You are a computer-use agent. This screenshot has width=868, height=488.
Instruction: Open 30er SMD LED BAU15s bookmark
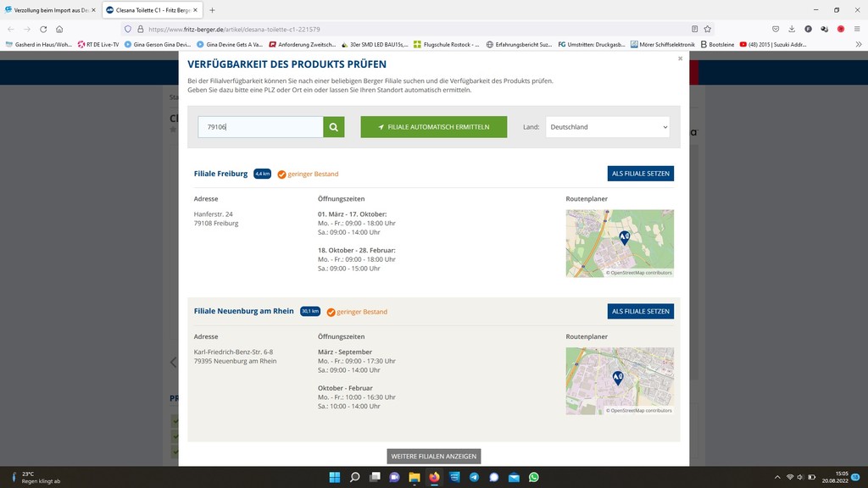click(x=374, y=44)
